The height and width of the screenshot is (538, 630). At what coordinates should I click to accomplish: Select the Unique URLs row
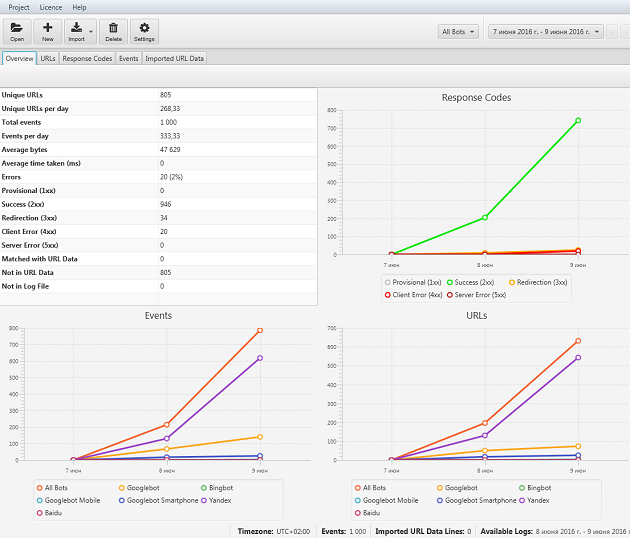(159, 95)
